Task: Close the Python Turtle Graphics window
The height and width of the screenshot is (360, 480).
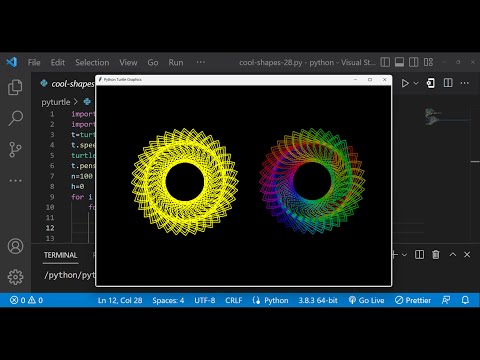Action: 385,80
